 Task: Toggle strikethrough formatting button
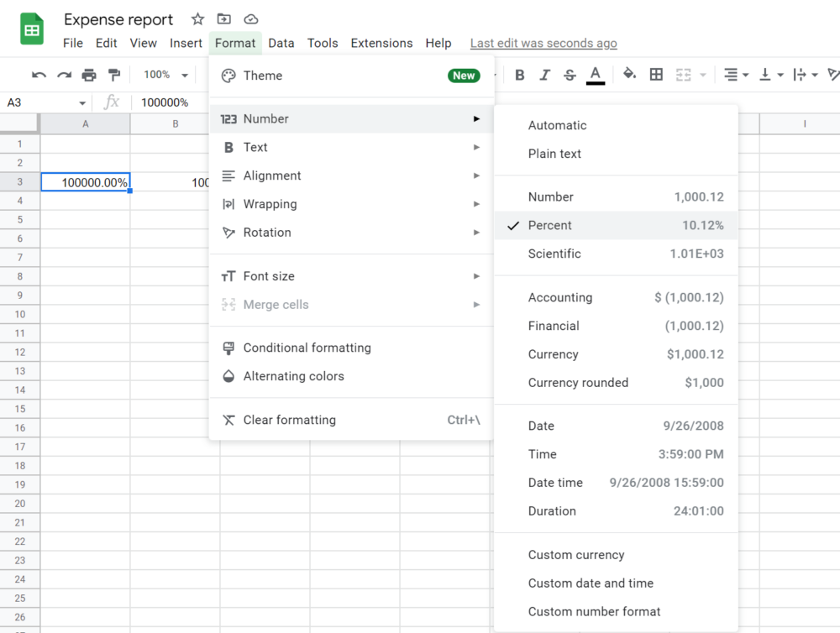[x=570, y=75]
